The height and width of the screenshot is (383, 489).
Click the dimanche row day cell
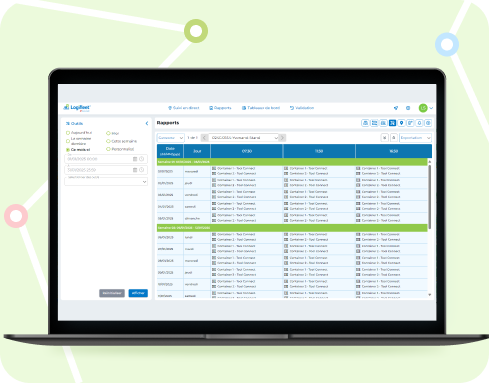197,218
